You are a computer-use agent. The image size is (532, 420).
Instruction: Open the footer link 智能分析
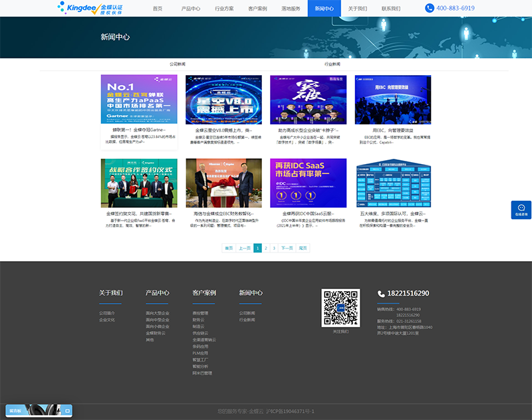200,366
